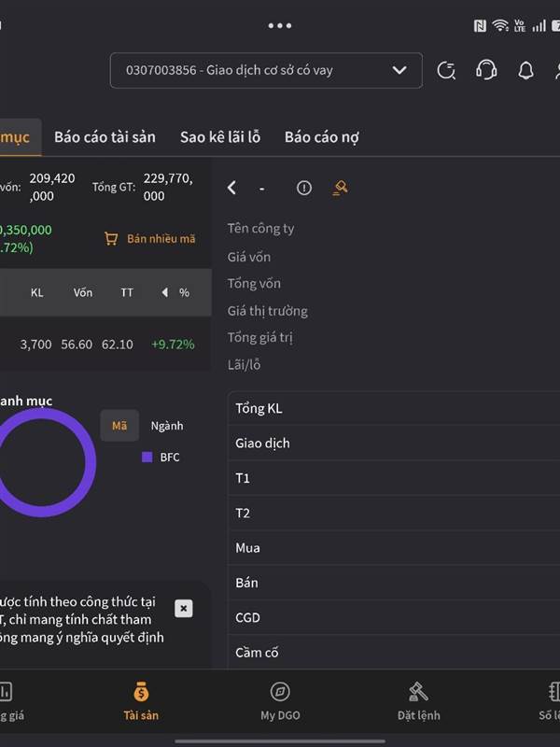This screenshot has height=747, width=560.
Task: Open My DGO compass icon
Action: click(x=280, y=692)
